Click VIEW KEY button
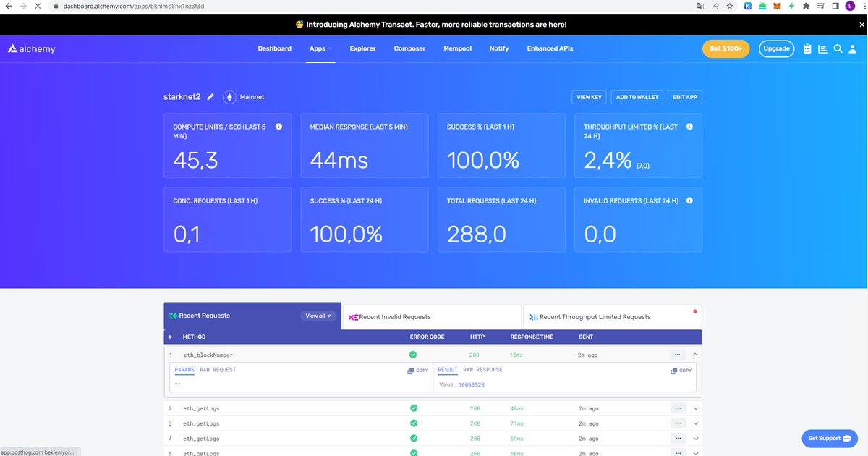The width and height of the screenshot is (868, 456). coord(589,97)
